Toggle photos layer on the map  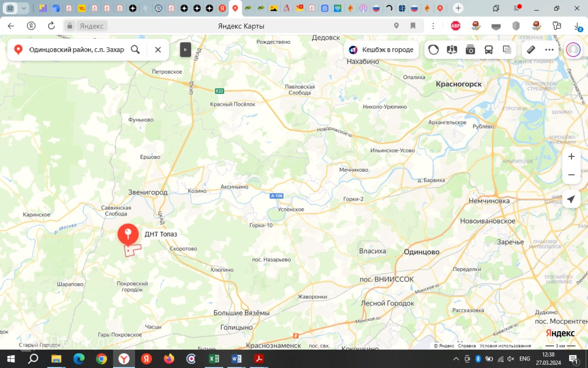click(x=470, y=50)
